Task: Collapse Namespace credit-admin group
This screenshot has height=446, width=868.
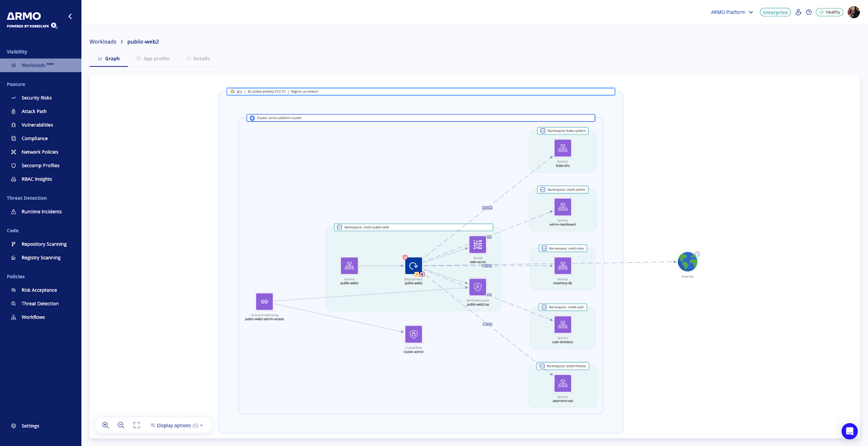Action: 542,190
